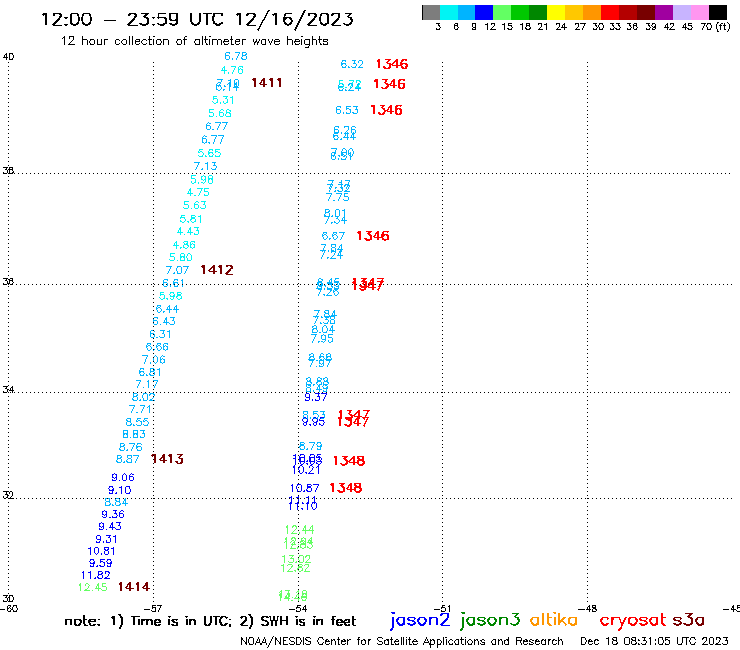
Task: Select the bright red color scale swatch
Action: pos(610,12)
